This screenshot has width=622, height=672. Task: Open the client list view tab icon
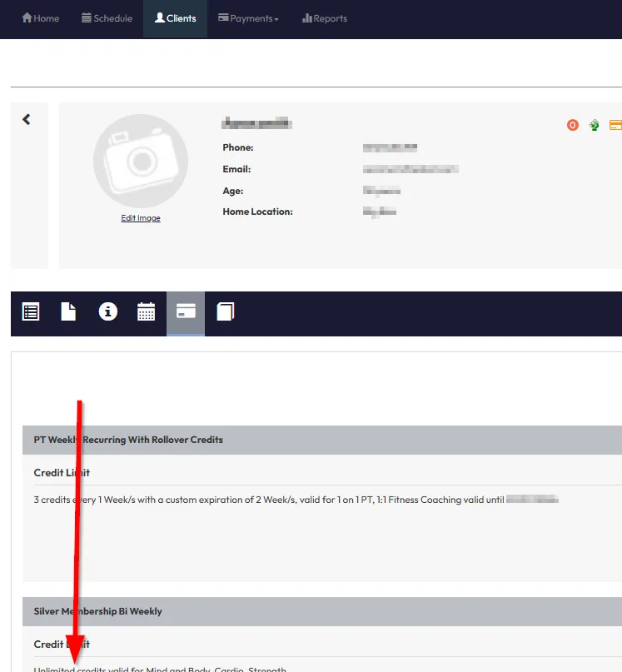point(31,312)
